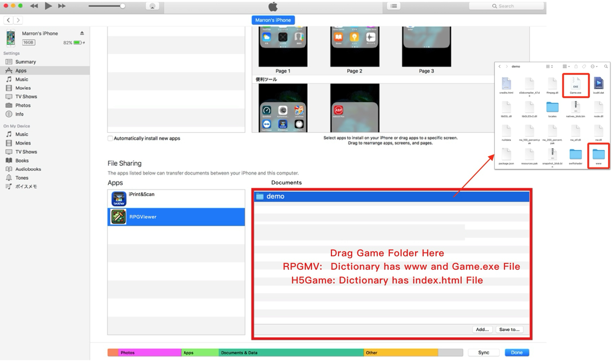
Task: Open the Finder action menu dropdown
Action: [594, 66]
